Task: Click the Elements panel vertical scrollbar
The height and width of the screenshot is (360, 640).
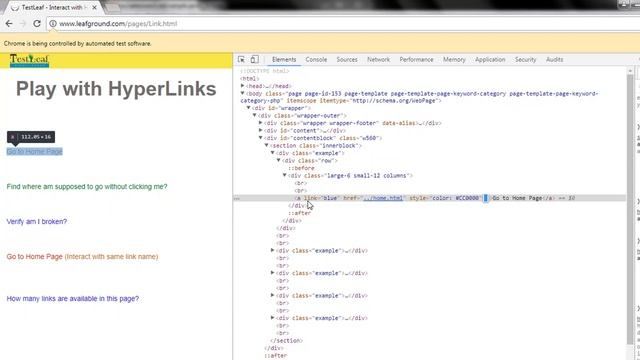Action: [630, 208]
